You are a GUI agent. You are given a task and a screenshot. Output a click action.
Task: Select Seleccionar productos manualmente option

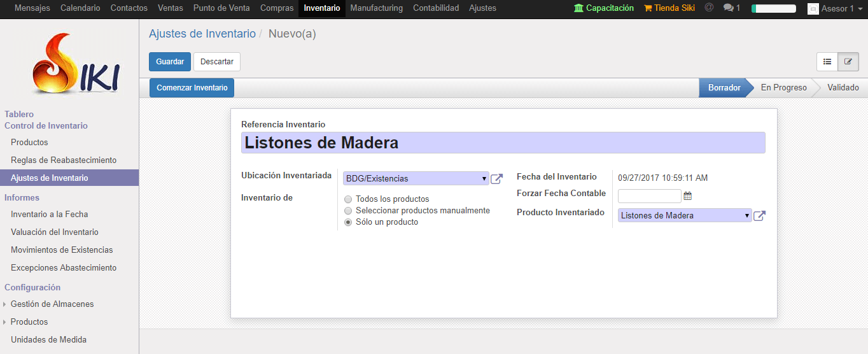348,211
